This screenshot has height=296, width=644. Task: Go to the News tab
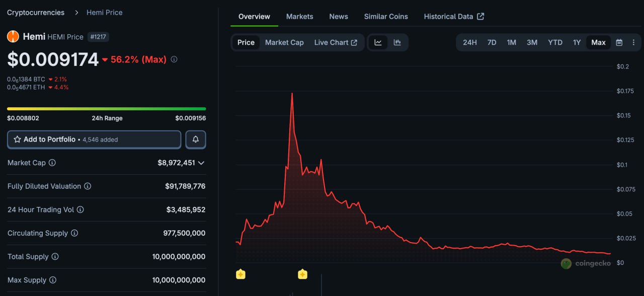339,17
